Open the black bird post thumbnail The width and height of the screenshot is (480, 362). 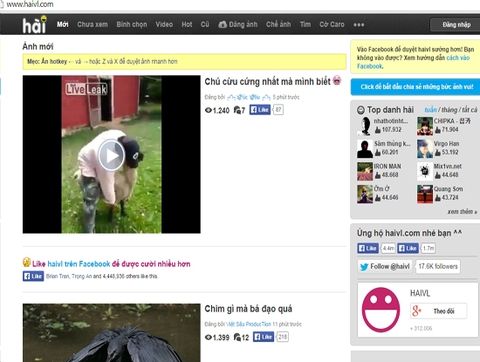coord(111,333)
